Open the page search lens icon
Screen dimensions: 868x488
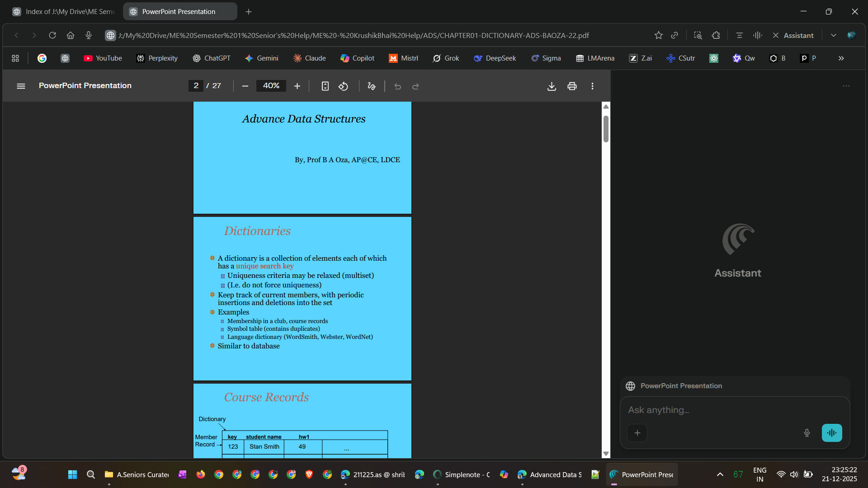[x=698, y=35]
